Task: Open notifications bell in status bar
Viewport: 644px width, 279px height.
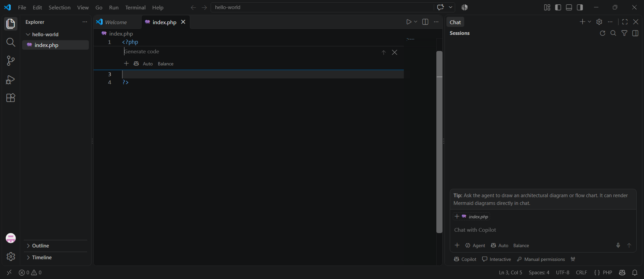Action: click(x=635, y=273)
